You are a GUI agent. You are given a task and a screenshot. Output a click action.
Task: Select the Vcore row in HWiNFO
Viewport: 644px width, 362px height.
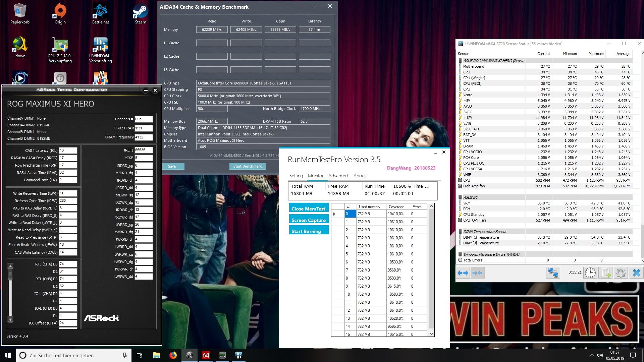(x=545, y=95)
